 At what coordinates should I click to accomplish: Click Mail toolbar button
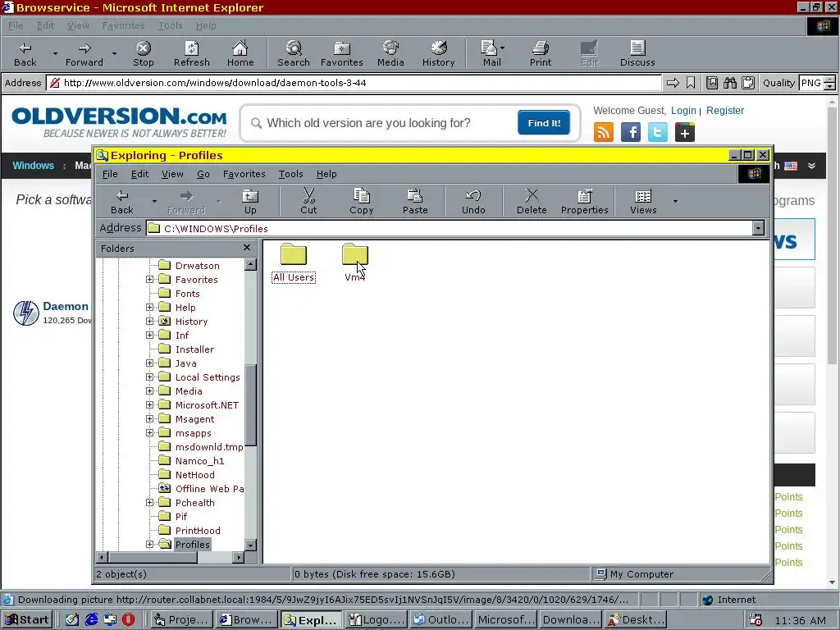pyautogui.click(x=491, y=53)
